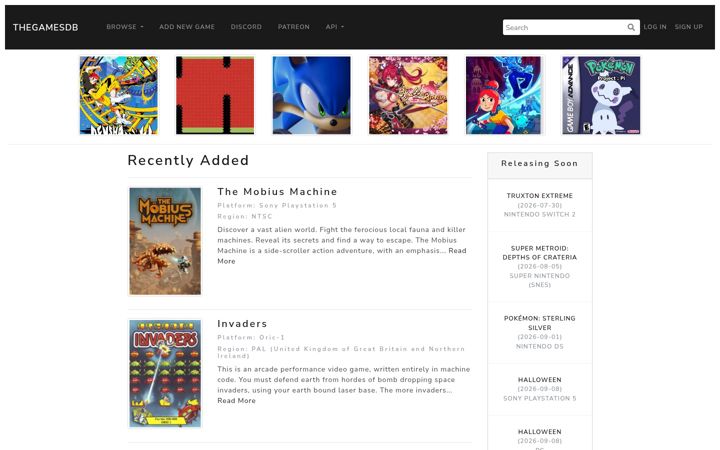Click the 'NINTENDO DS' platform text
The width and height of the screenshot is (720, 450).
click(540, 346)
